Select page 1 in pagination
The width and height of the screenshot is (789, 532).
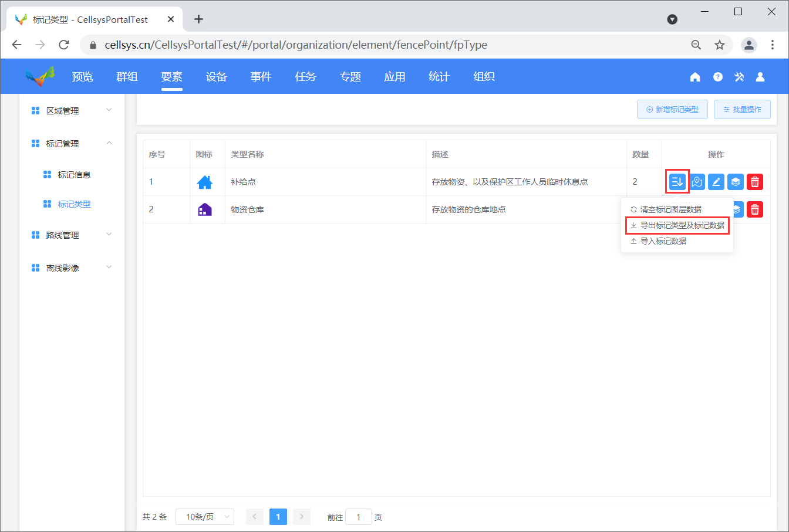pyautogui.click(x=278, y=517)
